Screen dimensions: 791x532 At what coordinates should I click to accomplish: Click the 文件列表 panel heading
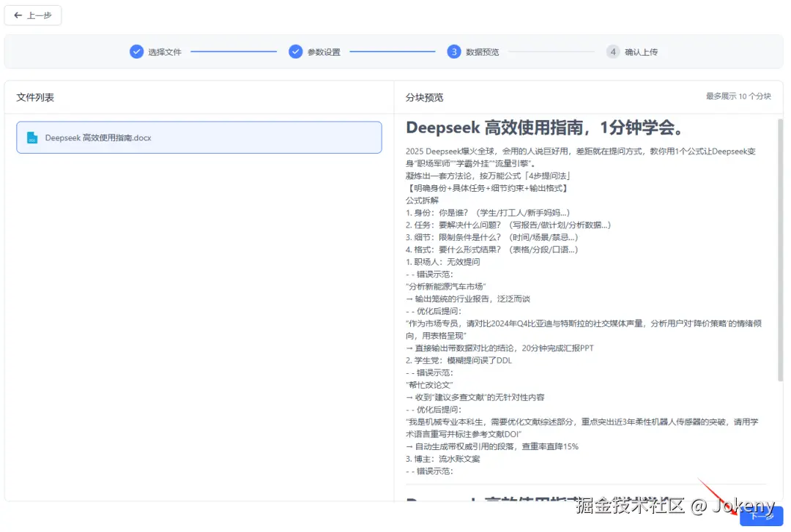tap(35, 97)
